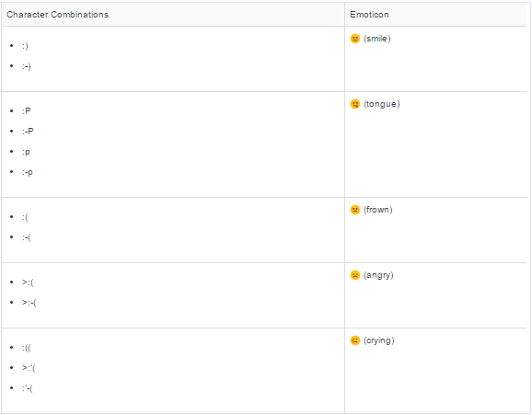Image resolution: width=532 pixels, height=415 pixels.
Task: Click the crying emoticon icon
Action: [x=355, y=340]
